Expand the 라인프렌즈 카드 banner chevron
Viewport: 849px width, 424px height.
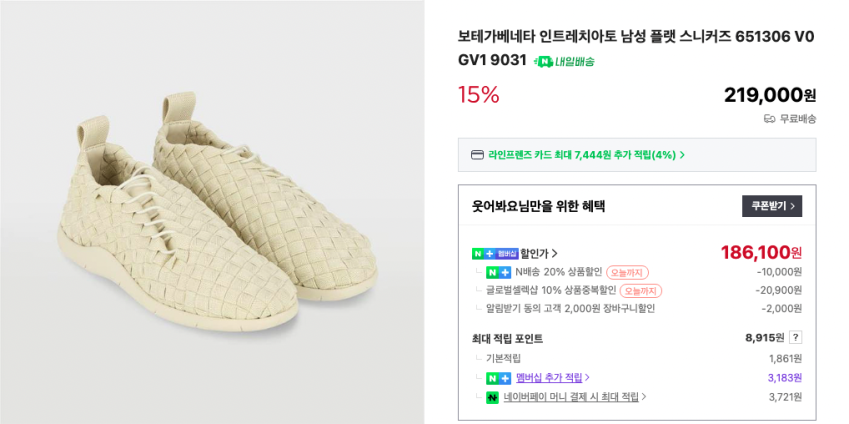682,155
